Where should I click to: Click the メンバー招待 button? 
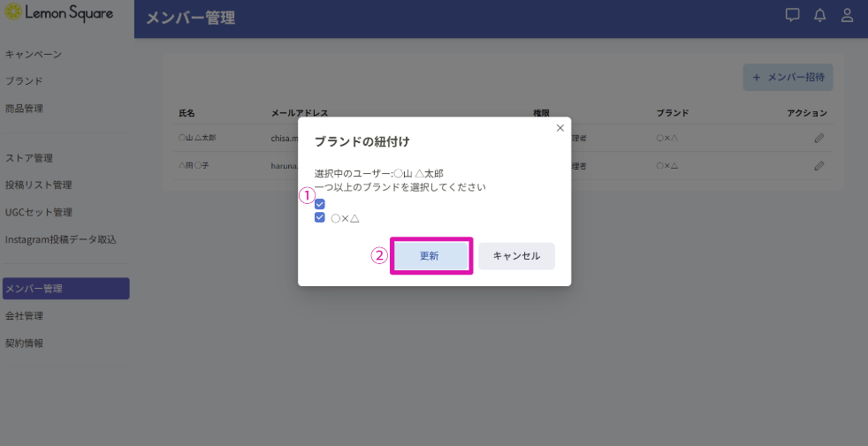pos(788,78)
